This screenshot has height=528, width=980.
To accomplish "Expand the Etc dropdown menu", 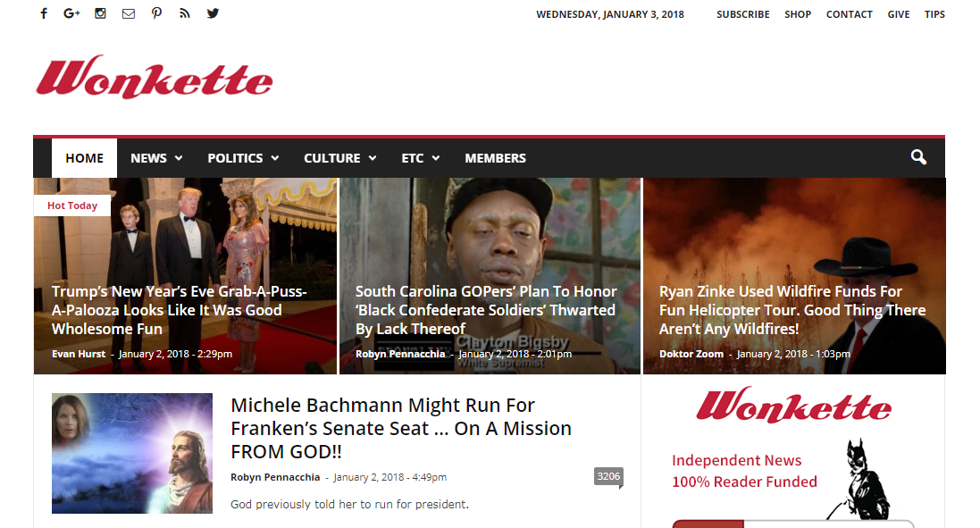I will pos(420,158).
